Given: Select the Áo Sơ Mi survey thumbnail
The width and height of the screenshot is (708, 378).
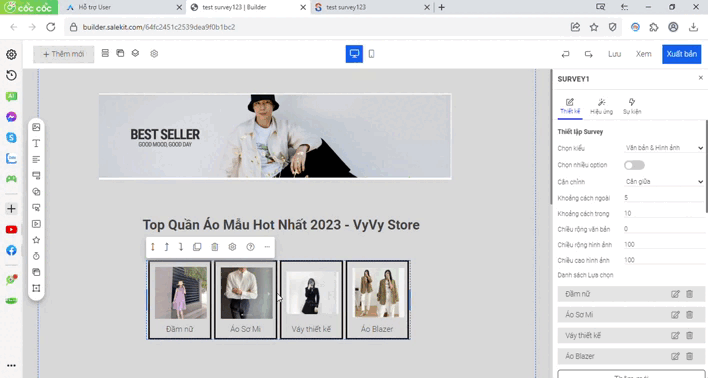Looking at the screenshot, I should [246, 300].
